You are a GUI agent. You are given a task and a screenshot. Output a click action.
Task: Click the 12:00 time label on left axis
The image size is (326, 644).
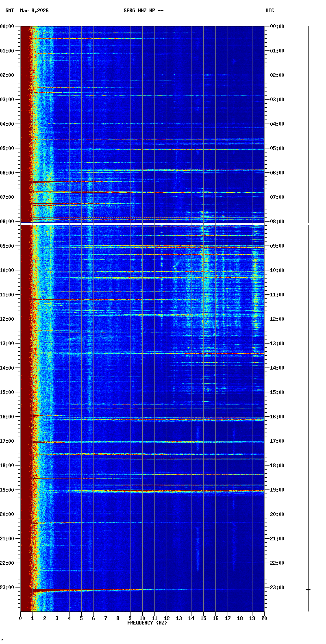tap(7, 319)
